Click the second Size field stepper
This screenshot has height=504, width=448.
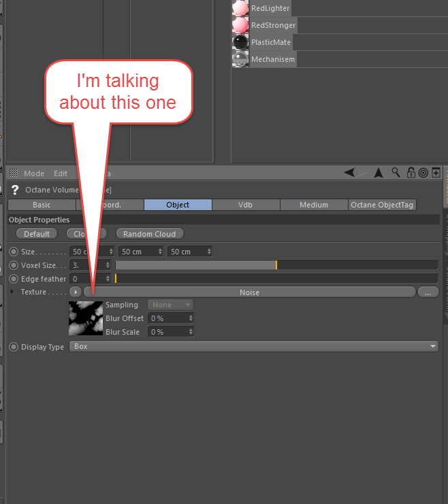(x=160, y=252)
